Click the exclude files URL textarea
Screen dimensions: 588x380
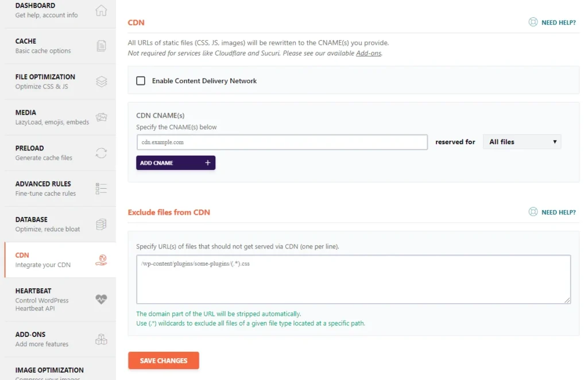pyautogui.click(x=353, y=279)
